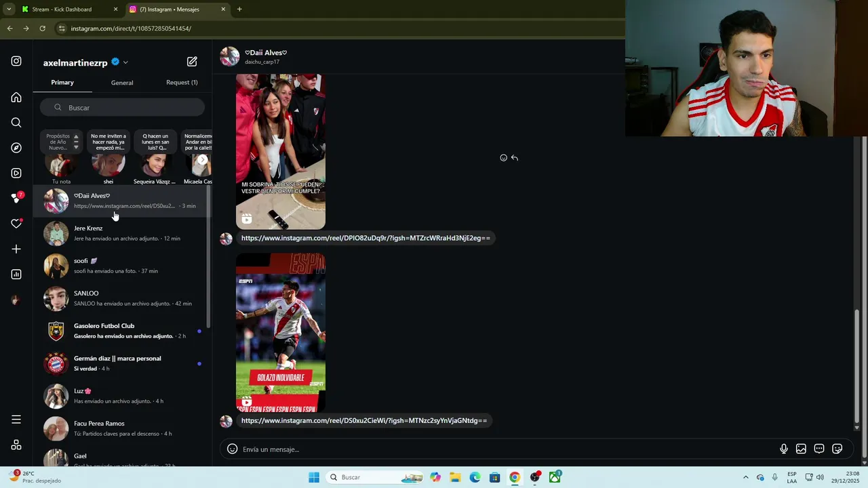Open the Luz conversation
Image resolution: width=868 pixels, height=488 pixels.
coord(122,396)
